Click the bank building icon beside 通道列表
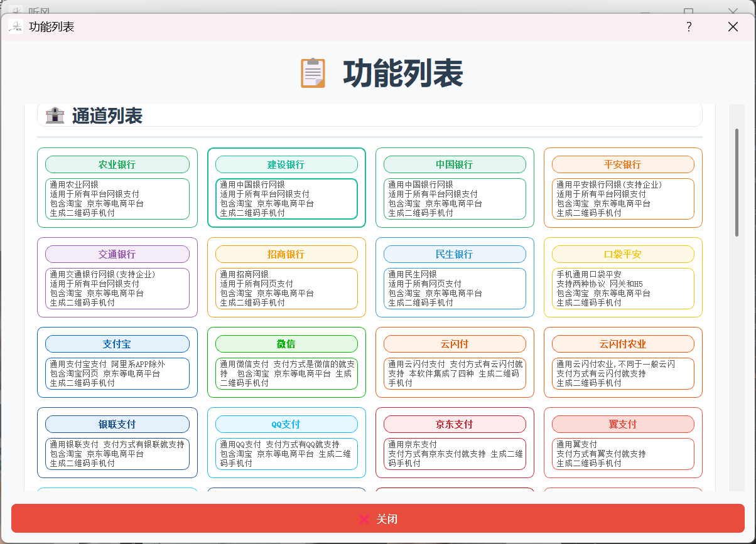 (x=55, y=115)
